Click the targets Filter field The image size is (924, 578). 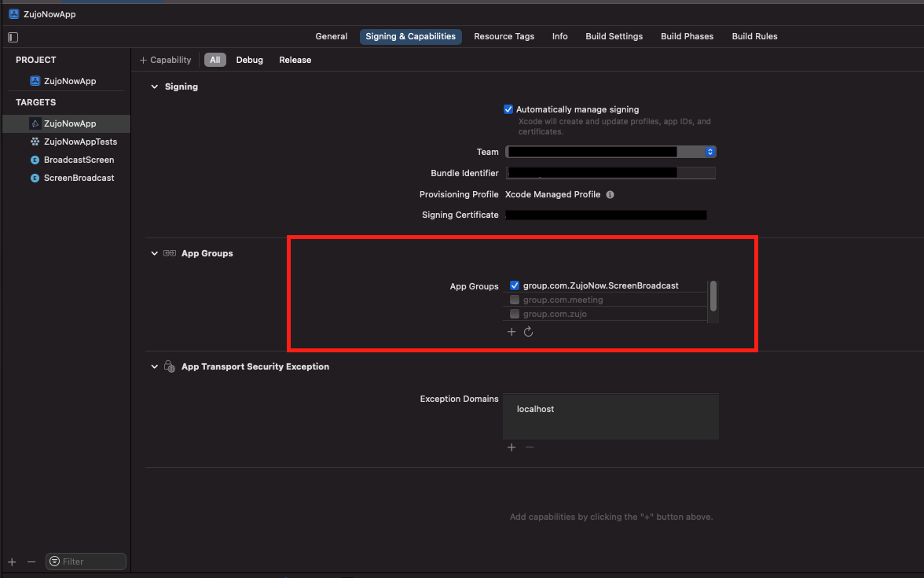[86, 561]
